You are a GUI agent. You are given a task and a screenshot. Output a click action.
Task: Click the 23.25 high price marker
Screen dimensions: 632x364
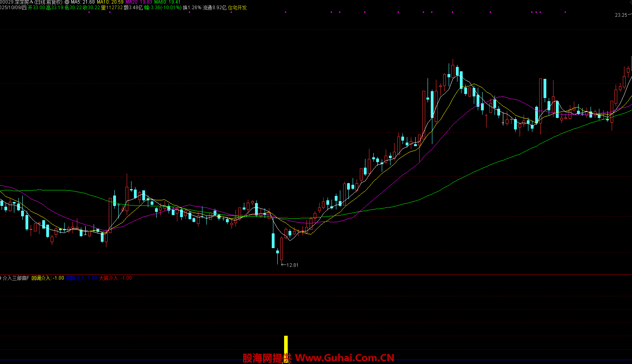point(620,15)
